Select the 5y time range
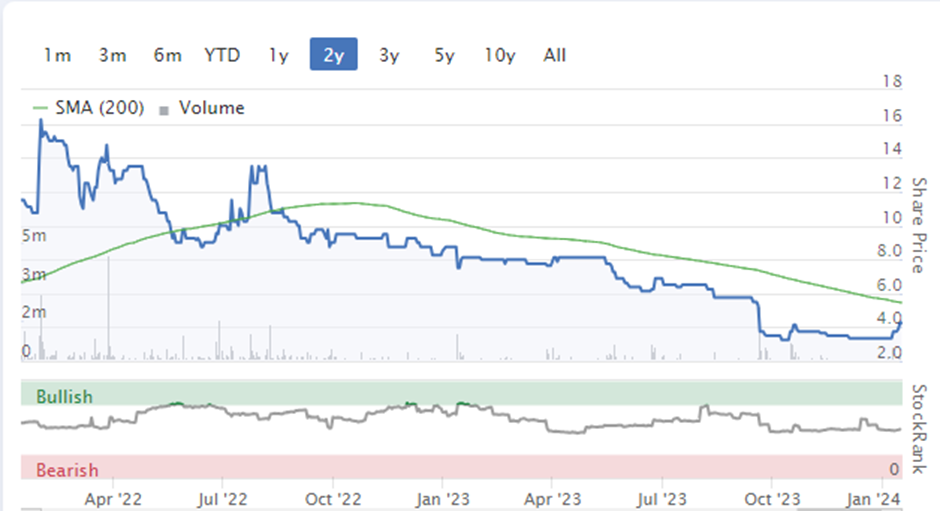Screen dimensions: 940x511 444,55
